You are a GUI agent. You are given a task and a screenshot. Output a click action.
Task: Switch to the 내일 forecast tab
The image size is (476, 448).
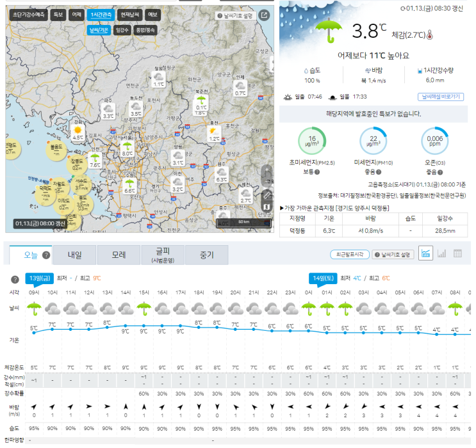click(75, 255)
